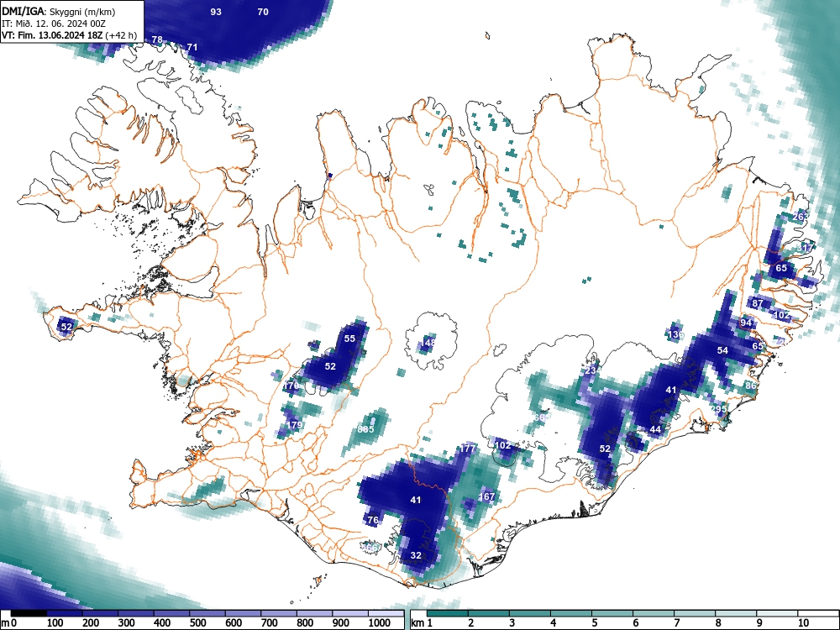The image size is (840, 630).
Task: Click the black swatch in the metres legend
Action: coord(29,613)
